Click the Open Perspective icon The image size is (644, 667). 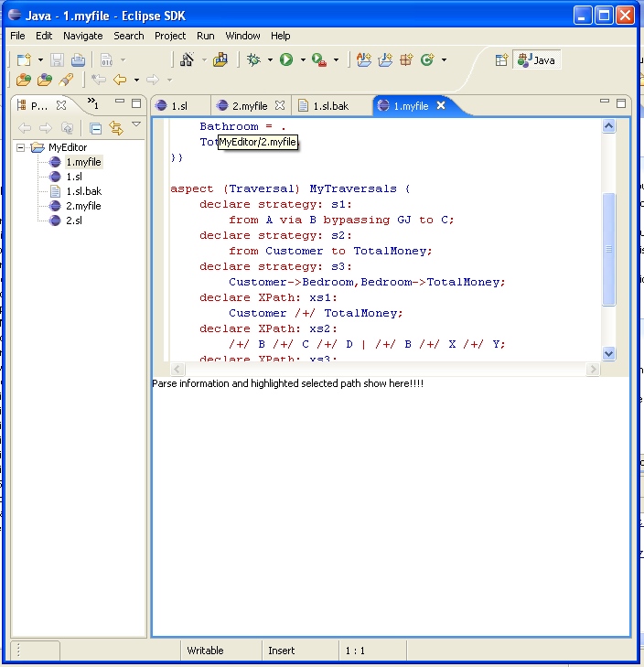pyautogui.click(x=501, y=60)
